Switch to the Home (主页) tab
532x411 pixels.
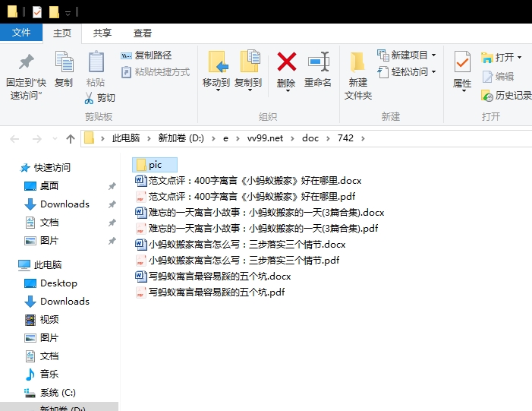(62, 33)
